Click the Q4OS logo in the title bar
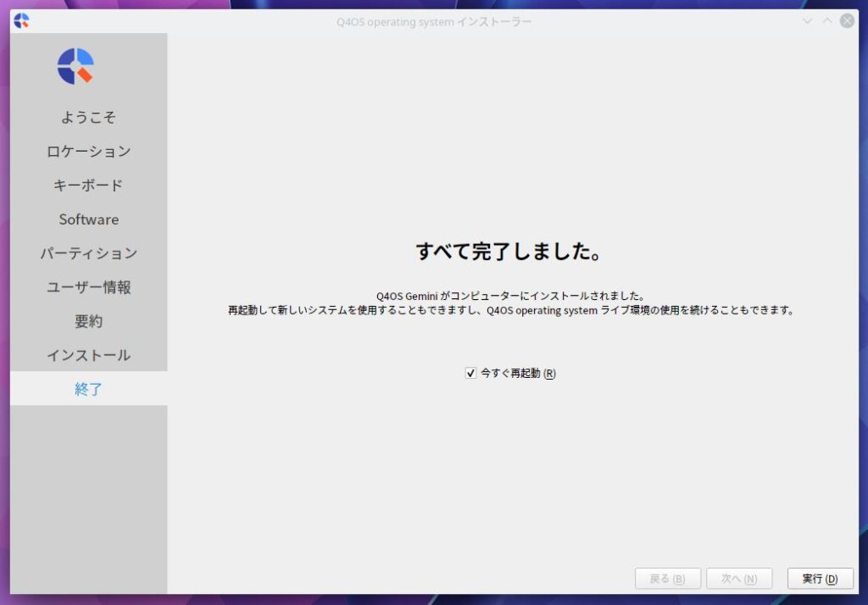Viewport: 868px width, 605px height. point(21,21)
